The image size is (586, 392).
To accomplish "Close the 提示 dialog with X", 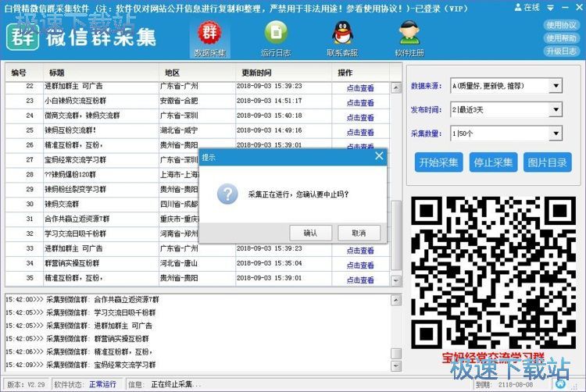I will click(x=379, y=155).
